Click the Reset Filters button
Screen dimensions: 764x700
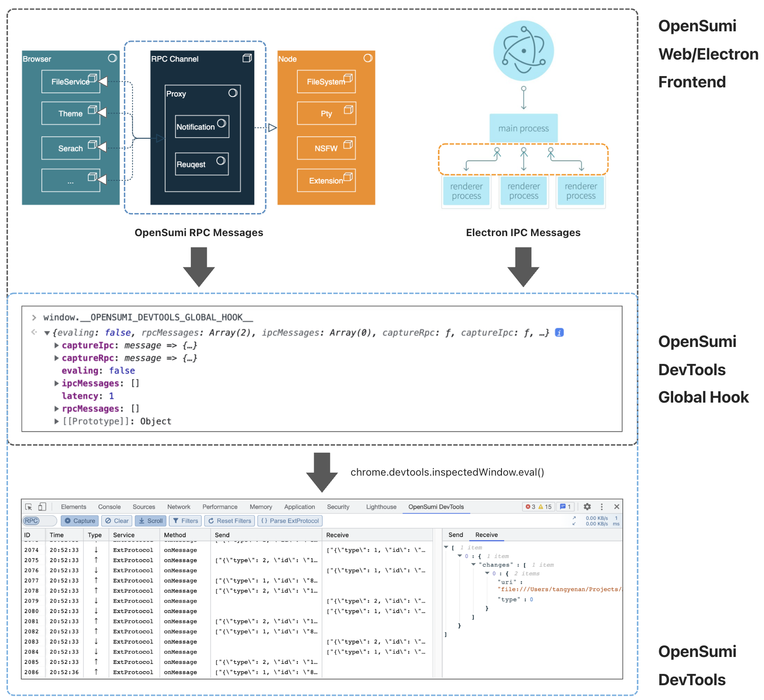[x=229, y=521]
